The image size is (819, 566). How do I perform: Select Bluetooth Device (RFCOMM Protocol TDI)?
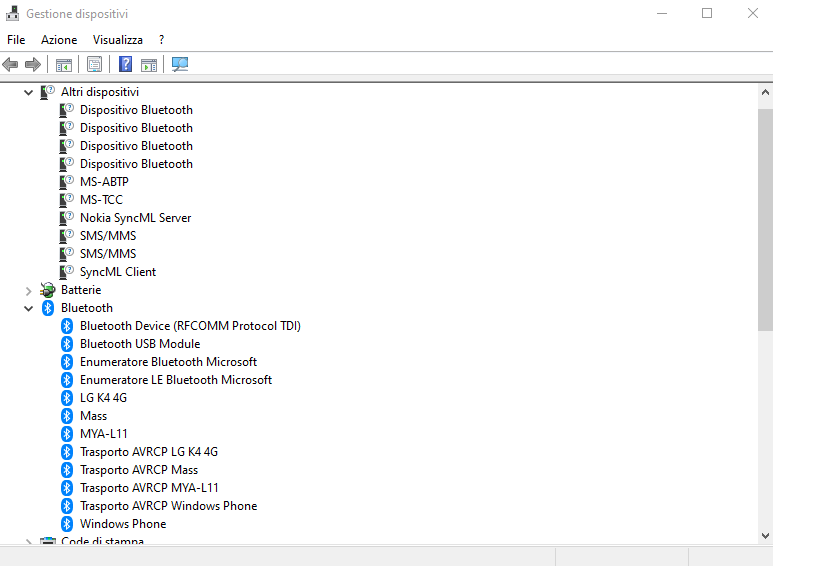pos(190,326)
